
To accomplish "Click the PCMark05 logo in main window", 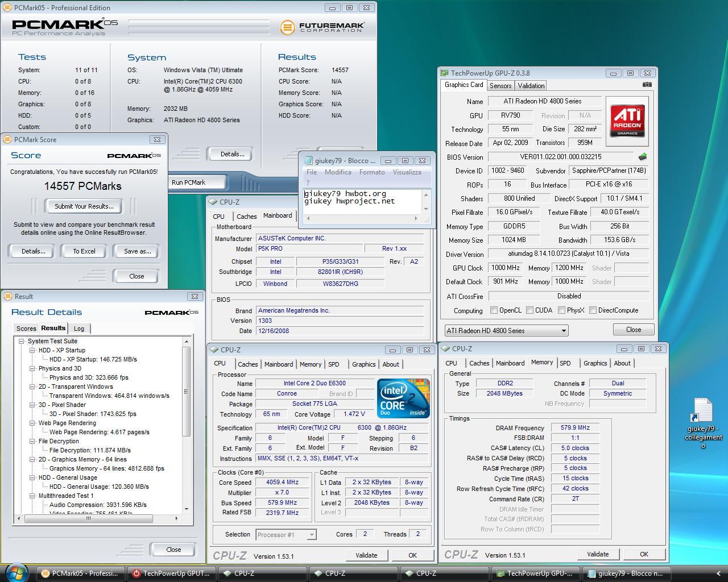I will [65, 27].
